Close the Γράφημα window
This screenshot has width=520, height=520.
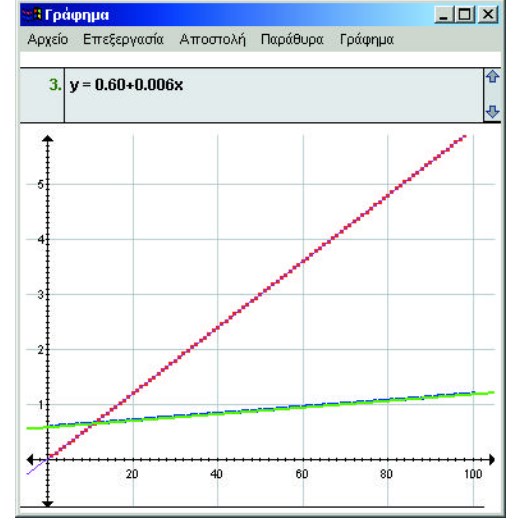pyautogui.click(x=488, y=15)
